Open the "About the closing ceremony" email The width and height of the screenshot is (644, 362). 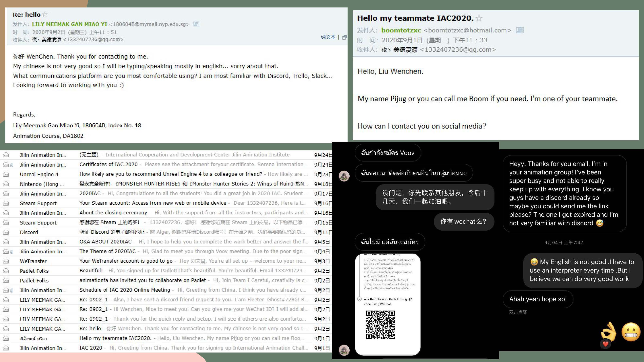(x=113, y=213)
